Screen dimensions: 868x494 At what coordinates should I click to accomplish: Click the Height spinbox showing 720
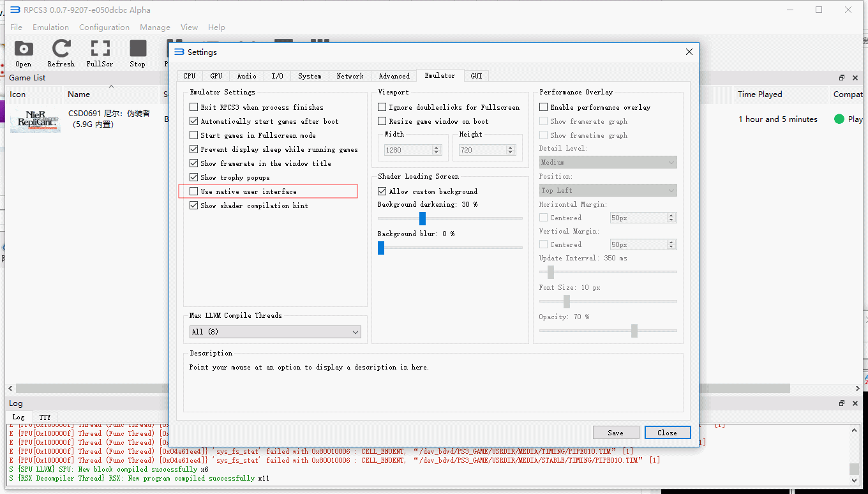tap(486, 150)
